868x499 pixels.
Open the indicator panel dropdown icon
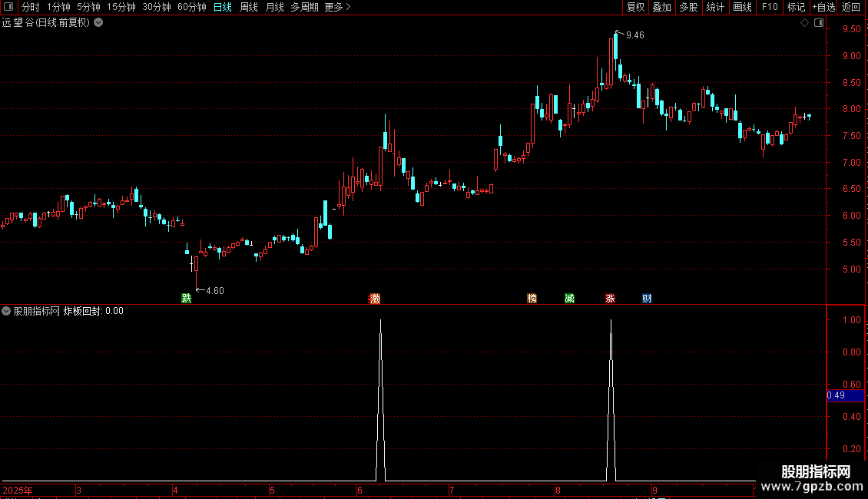point(6,311)
